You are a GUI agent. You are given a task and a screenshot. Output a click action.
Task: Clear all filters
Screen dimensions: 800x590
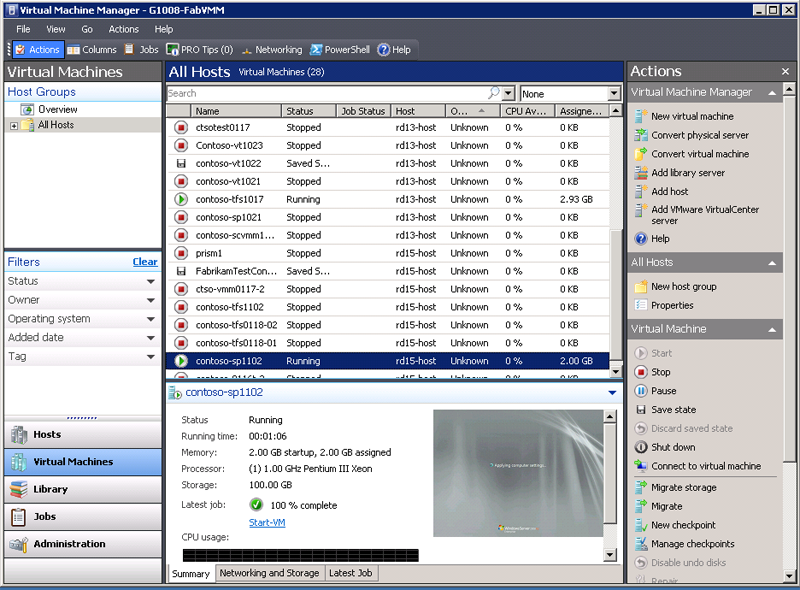145,262
